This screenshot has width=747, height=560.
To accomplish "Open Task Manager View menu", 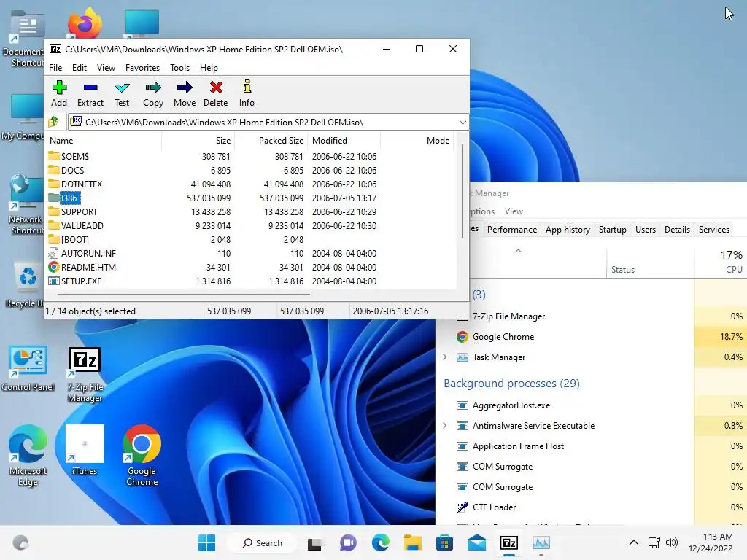I will [514, 211].
